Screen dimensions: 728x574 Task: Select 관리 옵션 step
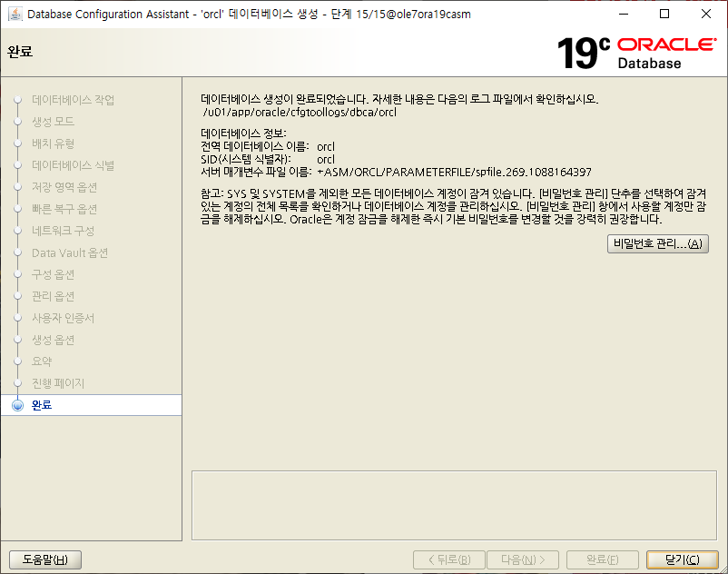click(x=53, y=296)
